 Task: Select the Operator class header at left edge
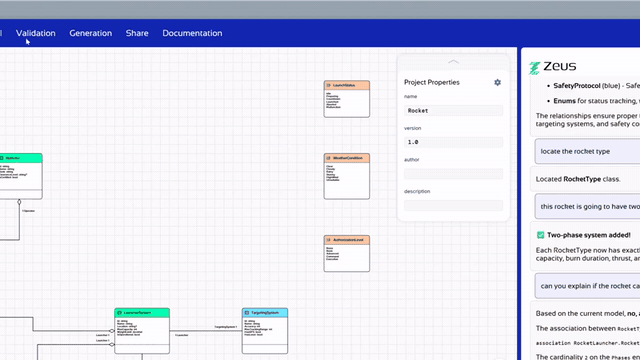(x=21, y=158)
